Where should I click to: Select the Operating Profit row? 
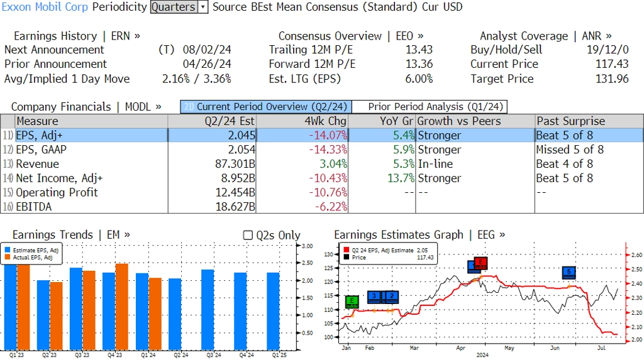pos(322,193)
